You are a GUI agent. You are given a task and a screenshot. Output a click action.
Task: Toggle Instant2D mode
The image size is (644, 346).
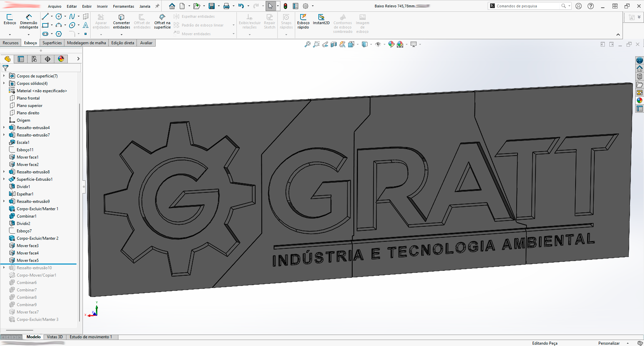pyautogui.click(x=321, y=19)
